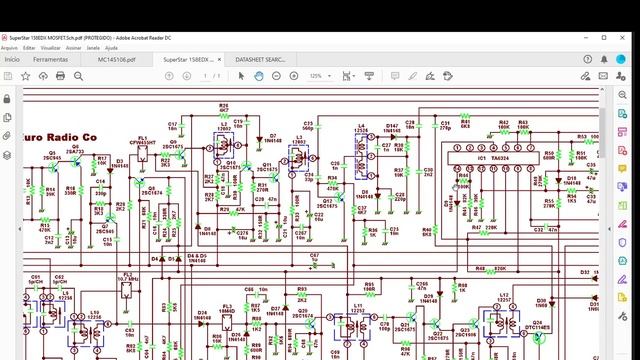Select the highlight text pen tool
Screen dimensions: 640x360
pyautogui.click(x=412, y=76)
